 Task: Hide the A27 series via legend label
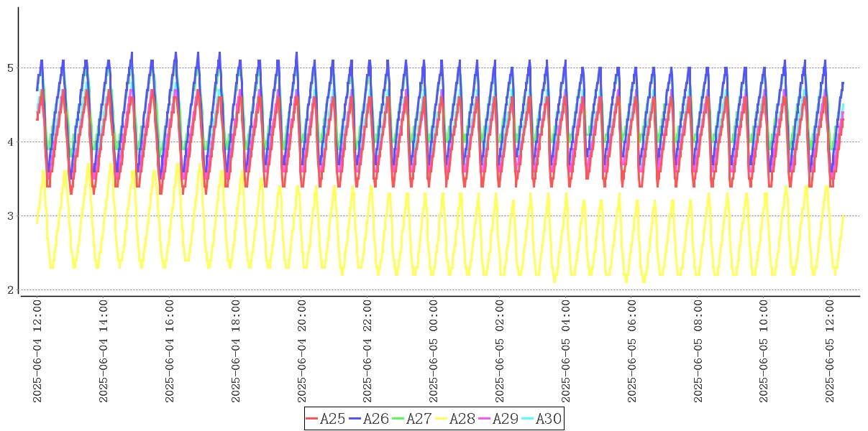pyautogui.click(x=419, y=419)
